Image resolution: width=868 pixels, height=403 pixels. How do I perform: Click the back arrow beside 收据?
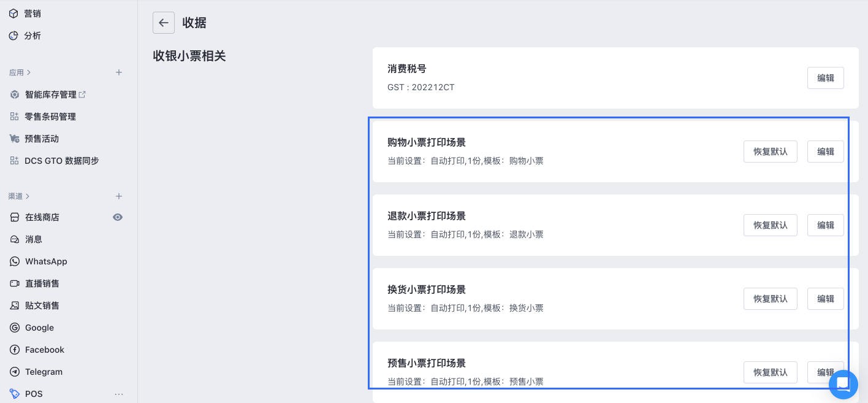coord(163,23)
